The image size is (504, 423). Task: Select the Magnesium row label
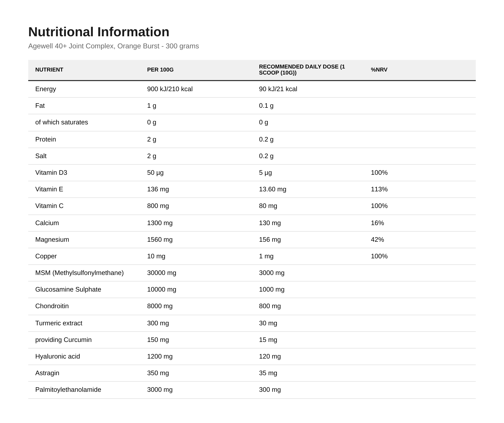click(52, 240)
